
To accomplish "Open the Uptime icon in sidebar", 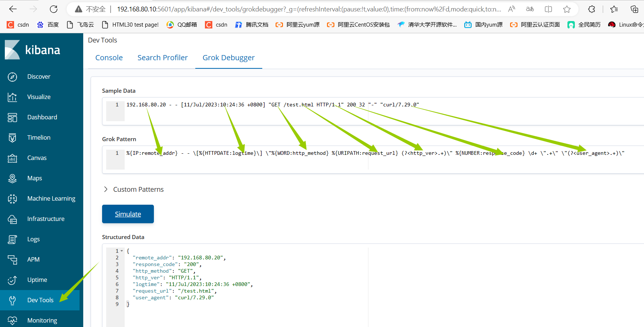I will click(12, 280).
